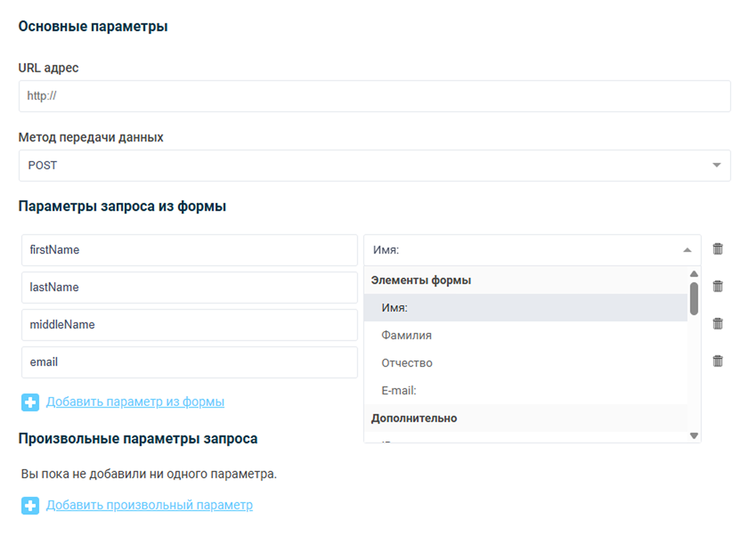This screenshot has width=756, height=544.
Task: Edit the lastName parameter name field
Action: pos(189,288)
